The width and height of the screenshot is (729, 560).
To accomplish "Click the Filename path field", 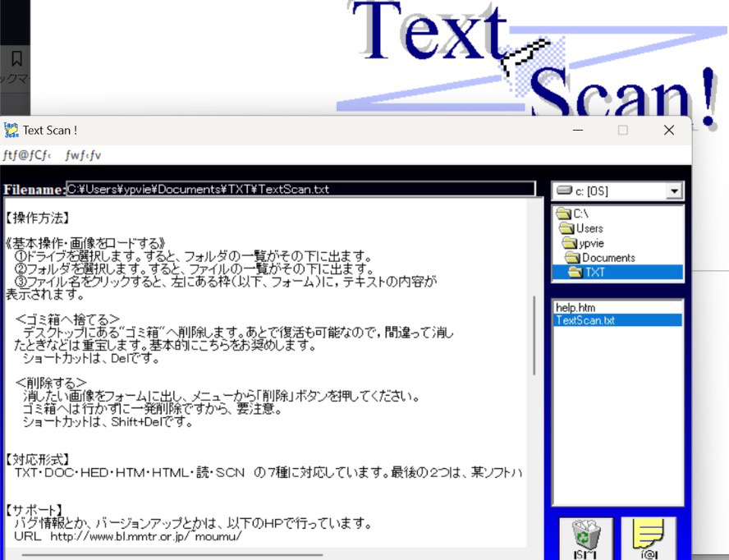I will point(300,189).
